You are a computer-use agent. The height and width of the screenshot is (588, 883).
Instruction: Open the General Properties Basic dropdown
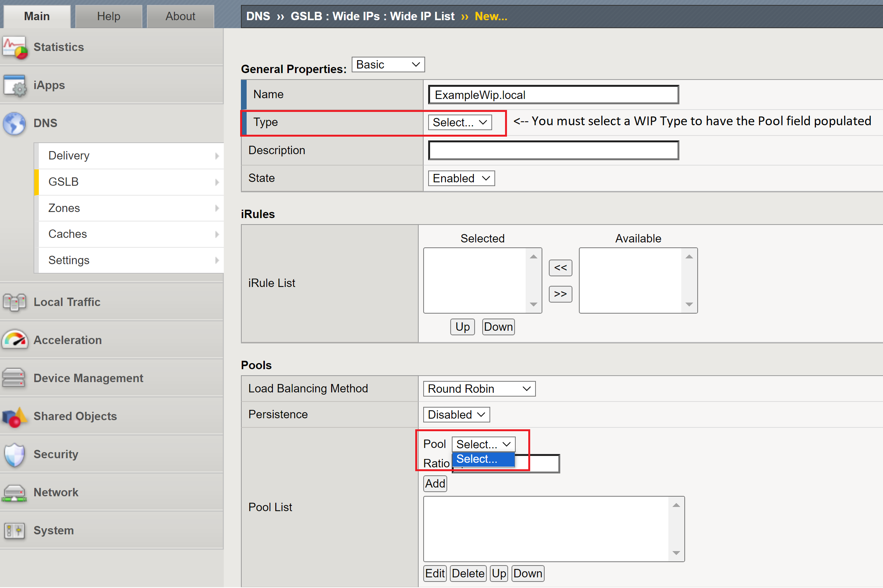point(387,64)
